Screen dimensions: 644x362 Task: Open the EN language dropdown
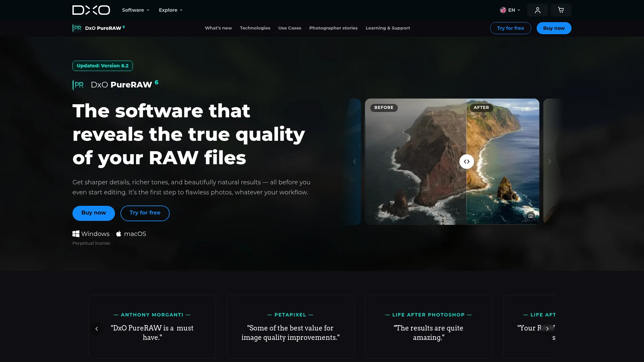(510, 10)
